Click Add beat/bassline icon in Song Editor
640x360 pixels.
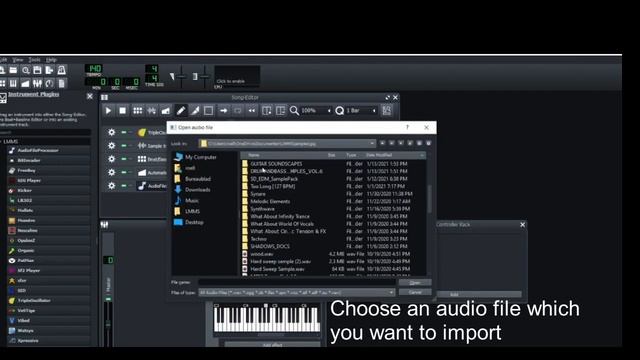pos(138,111)
